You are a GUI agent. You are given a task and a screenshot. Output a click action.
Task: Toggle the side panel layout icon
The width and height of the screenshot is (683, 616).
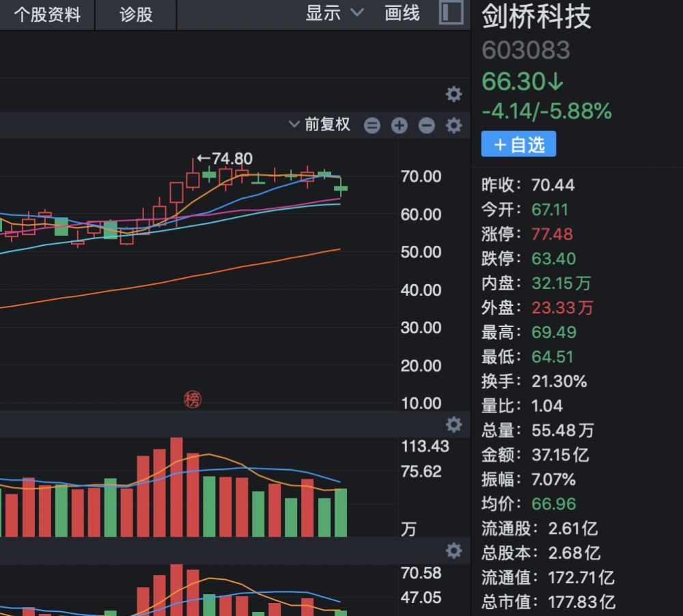(x=451, y=12)
